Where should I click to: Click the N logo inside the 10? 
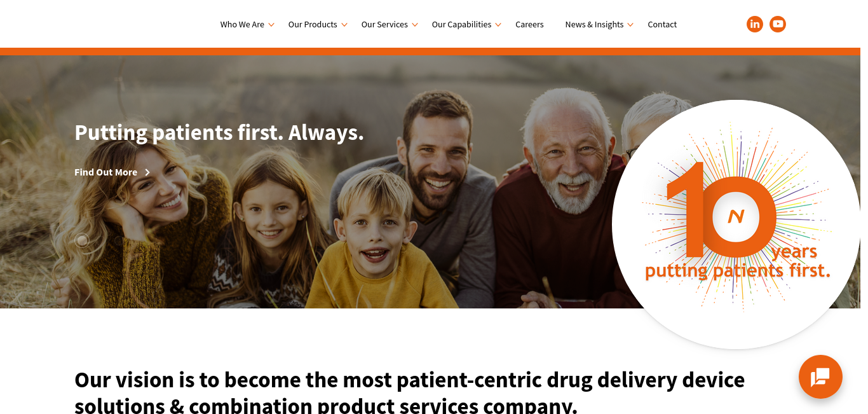[736, 217]
